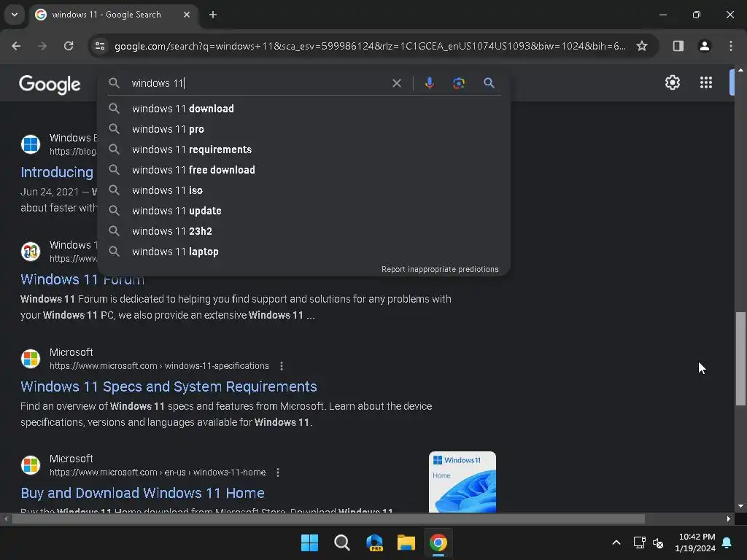
Task: View site information icon in address bar
Action: point(99,46)
